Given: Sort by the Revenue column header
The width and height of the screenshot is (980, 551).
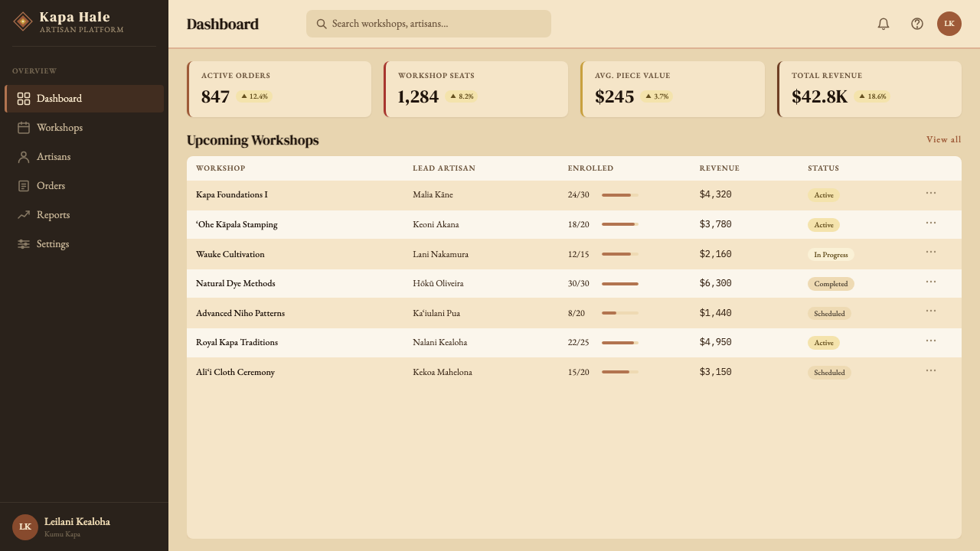Looking at the screenshot, I should tap(720, 168).
